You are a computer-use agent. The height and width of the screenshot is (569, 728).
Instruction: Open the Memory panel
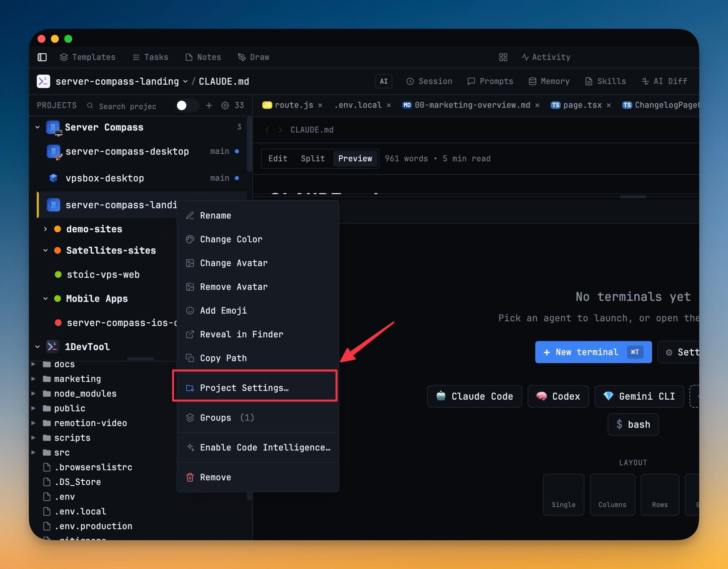pos(549,81)
